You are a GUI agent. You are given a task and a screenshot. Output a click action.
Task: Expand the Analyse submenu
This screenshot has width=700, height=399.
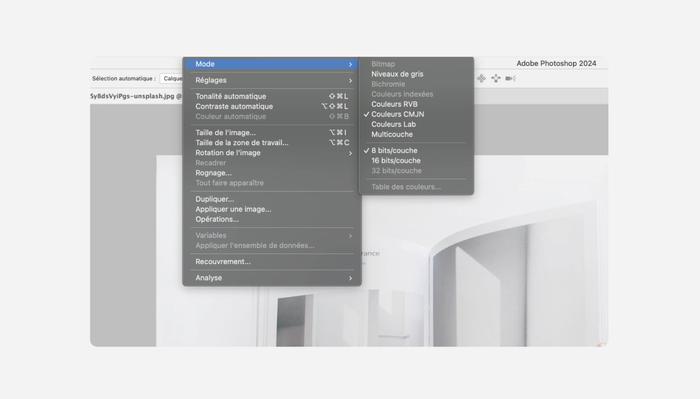pos(271,278)
